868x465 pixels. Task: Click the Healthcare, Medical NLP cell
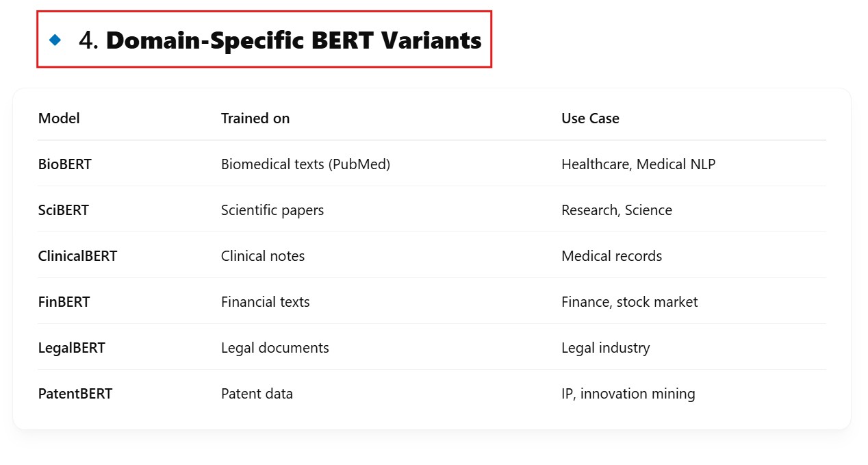point(638,164)
